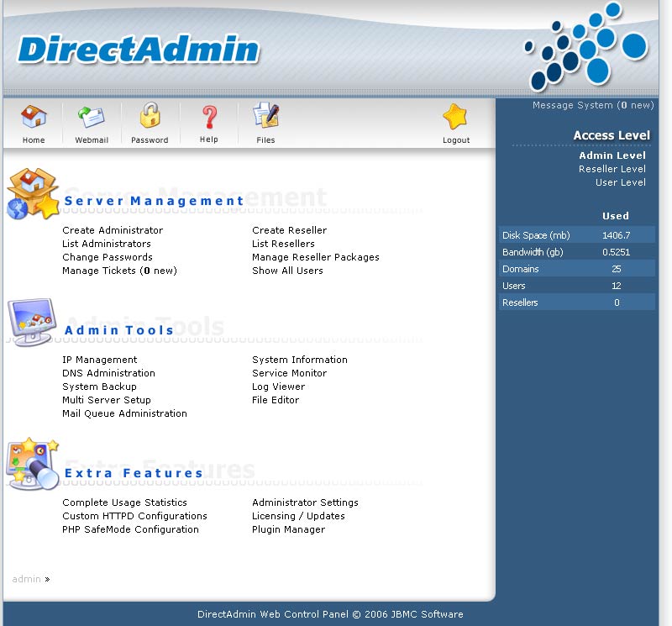Switch to User Level access

click(x=620, y=182)
